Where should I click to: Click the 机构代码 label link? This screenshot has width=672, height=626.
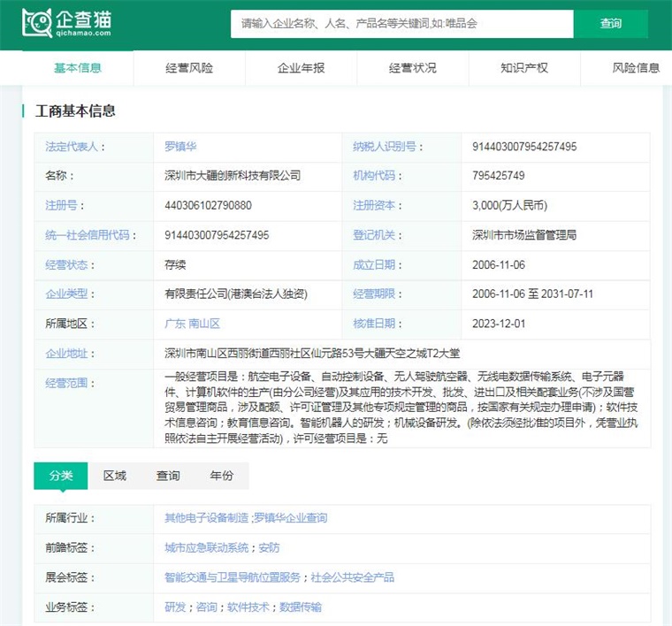click(x=374, y=176)
